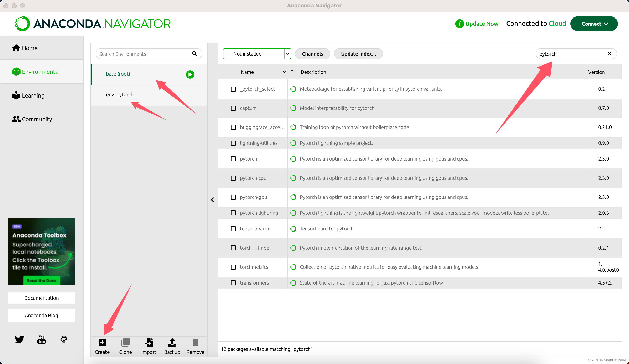This screenshot has width=629, height=364.
Task: Check the pytorch-cpu package checkbox
Action: point(233,178)
